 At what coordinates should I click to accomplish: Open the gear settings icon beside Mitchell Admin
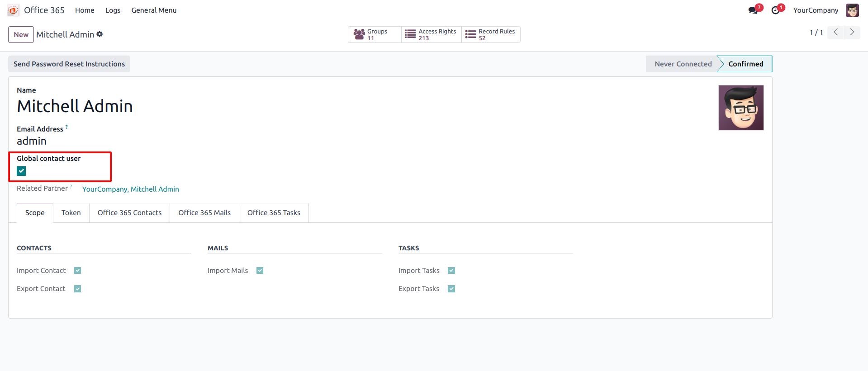[x=100, y=34]
